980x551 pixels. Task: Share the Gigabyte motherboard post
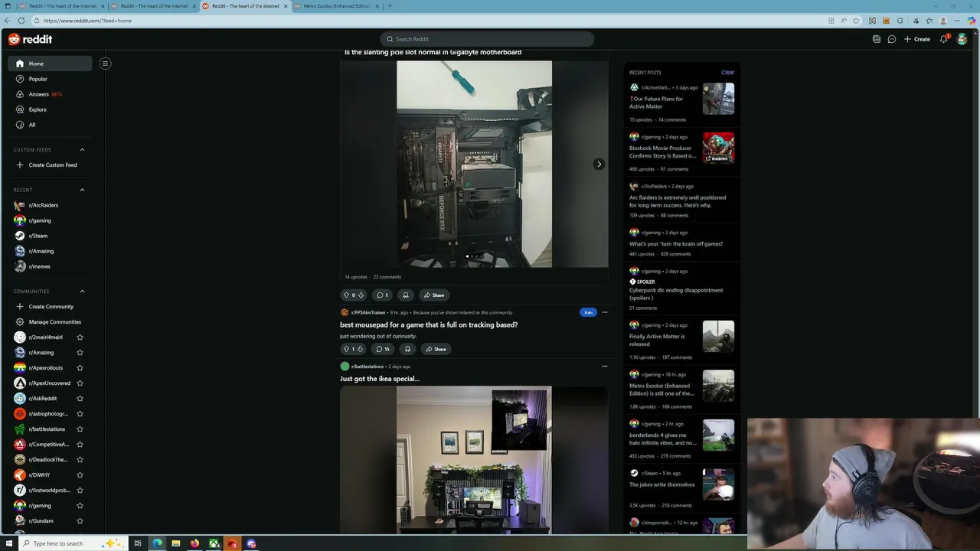point(433,295)
